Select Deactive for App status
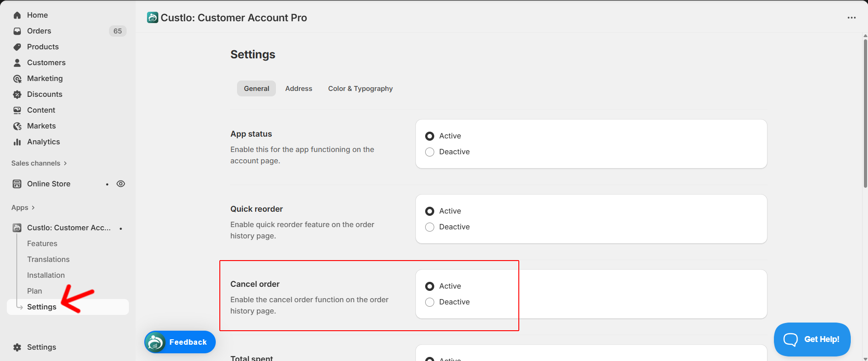This screenshot has width=868, height=361. [x=430, y=152]
